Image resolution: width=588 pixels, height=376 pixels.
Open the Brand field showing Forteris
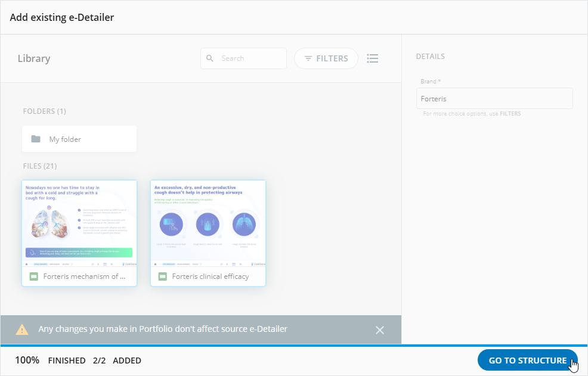pyautogui.click(x=494, y=98)
